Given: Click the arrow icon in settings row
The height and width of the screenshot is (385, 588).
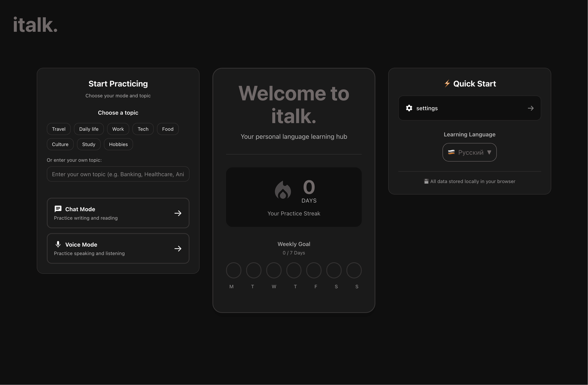Looking at the screenshot, I should [531, 108].
